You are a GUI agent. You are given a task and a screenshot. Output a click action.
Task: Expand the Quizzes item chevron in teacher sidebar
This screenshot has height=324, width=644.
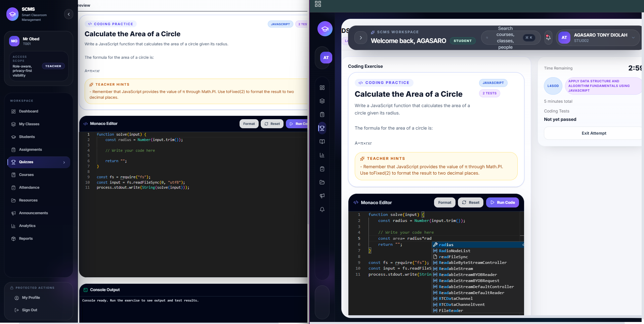coord(64,162)
